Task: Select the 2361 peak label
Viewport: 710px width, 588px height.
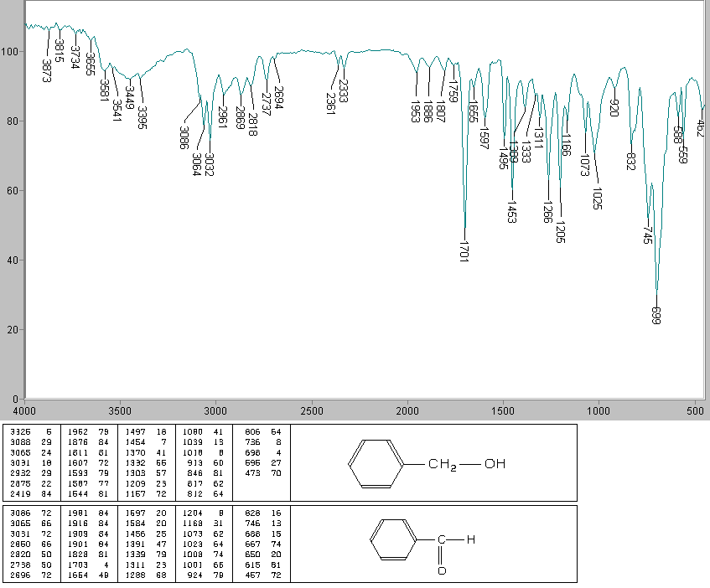Action: 331,103
